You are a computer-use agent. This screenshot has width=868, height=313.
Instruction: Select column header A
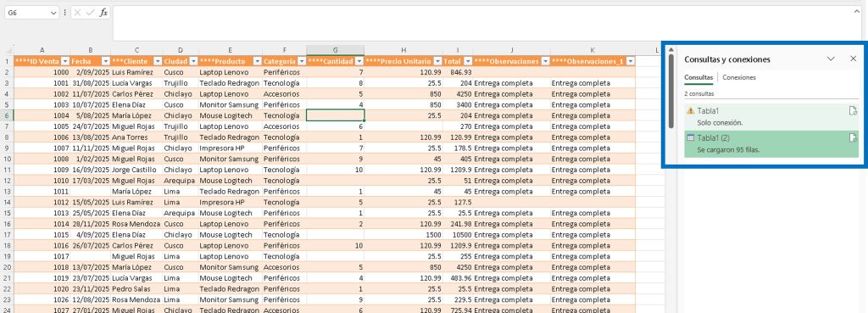click(42, 50)
